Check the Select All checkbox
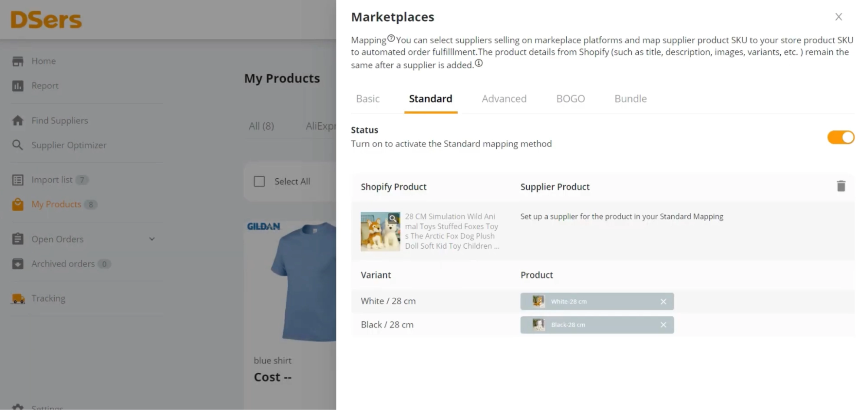The height and width of the screenshot is (410, 868). click(259, 181)
